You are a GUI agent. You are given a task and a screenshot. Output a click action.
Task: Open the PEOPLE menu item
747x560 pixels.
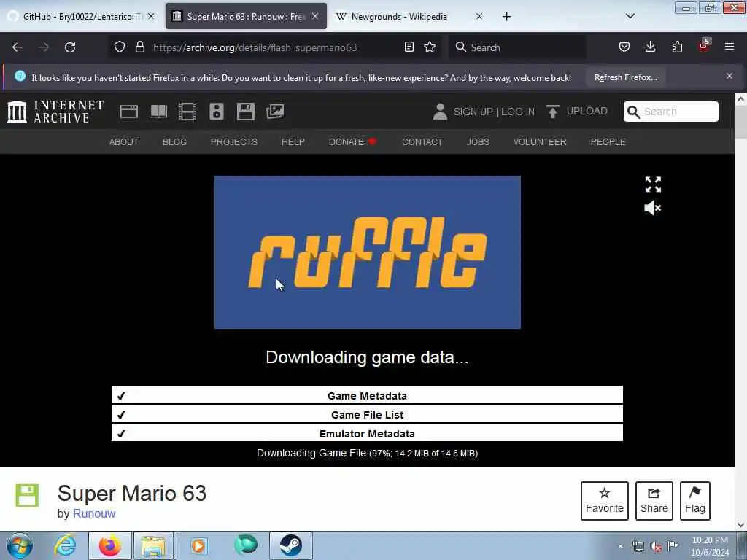pos(608,142)
